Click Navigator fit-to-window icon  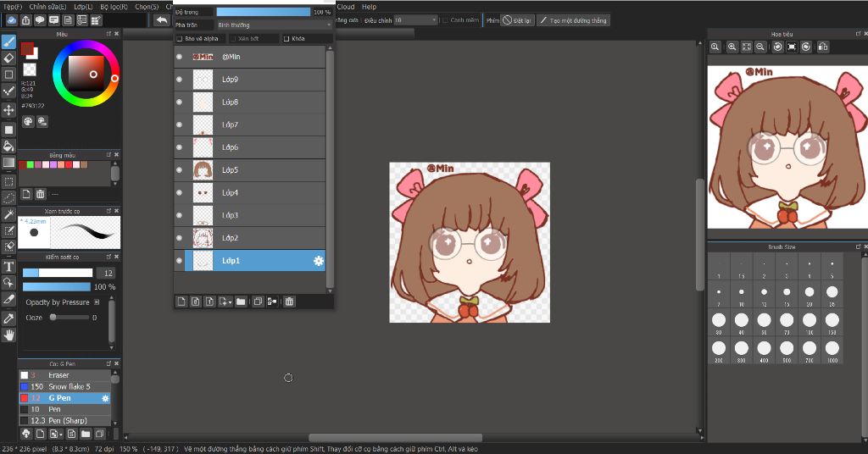[747, 47]
